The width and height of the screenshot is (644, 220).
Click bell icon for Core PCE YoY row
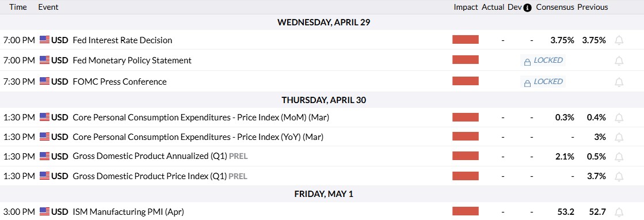point(619,137)
